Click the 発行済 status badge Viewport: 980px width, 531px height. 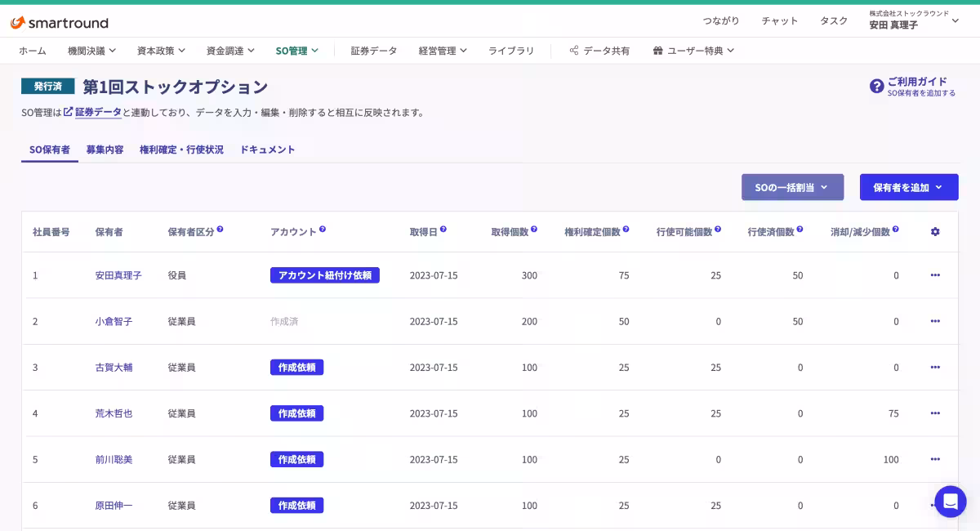point(48,86)
